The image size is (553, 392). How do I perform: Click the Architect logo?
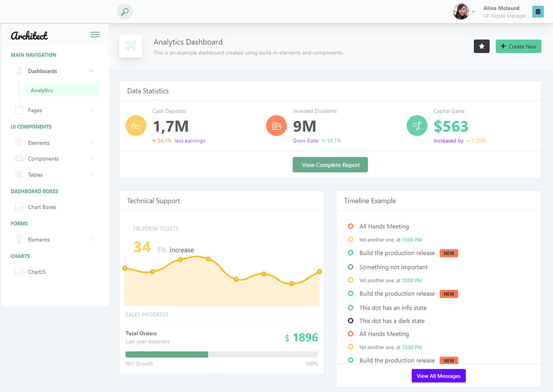(x=30, y=35)
